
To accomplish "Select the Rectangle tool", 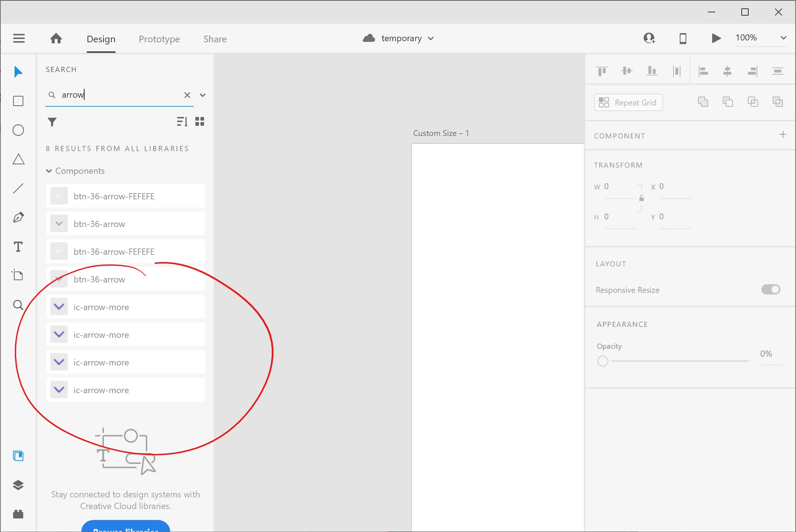I will coord(18,101).
